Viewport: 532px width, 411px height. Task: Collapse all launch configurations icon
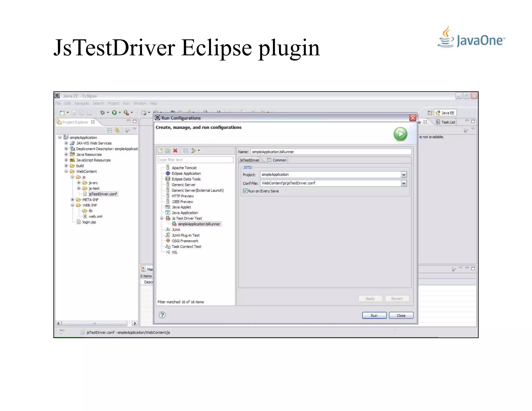pyautogui.click(x=185, y=151)
